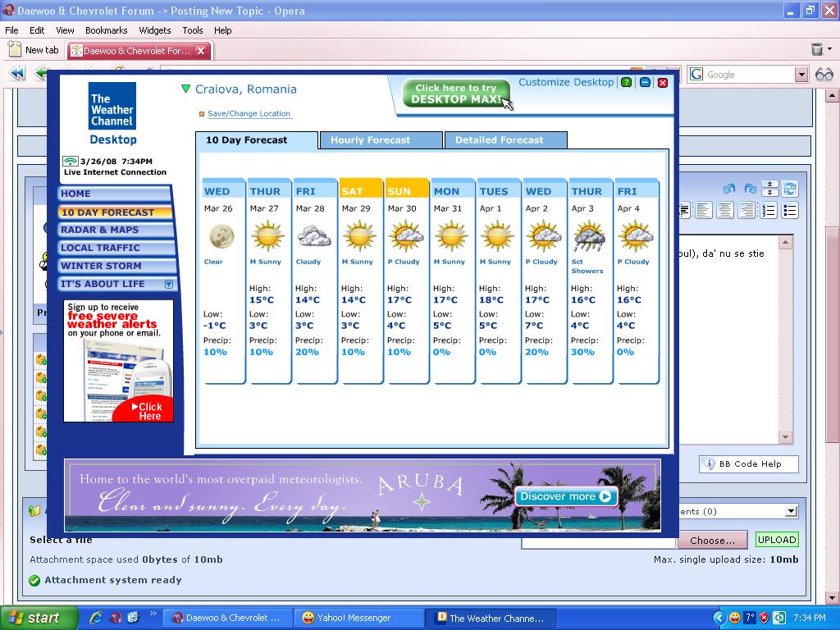Open the Bookmarks menu

[x=106, y=30]
